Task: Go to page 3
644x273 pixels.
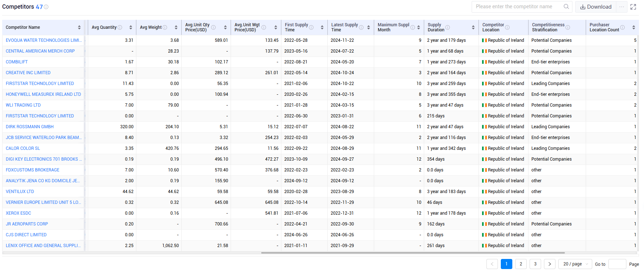Action: tap(535, 264)
